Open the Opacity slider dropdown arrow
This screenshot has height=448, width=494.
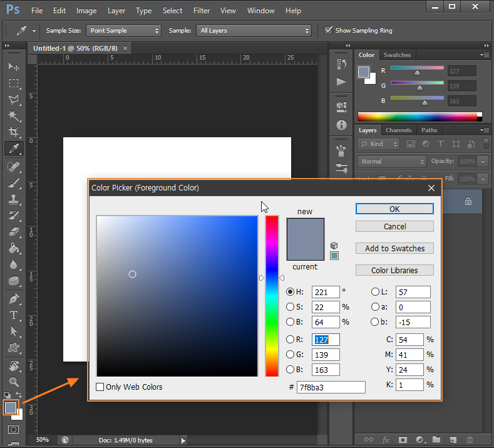click(483, 162)
